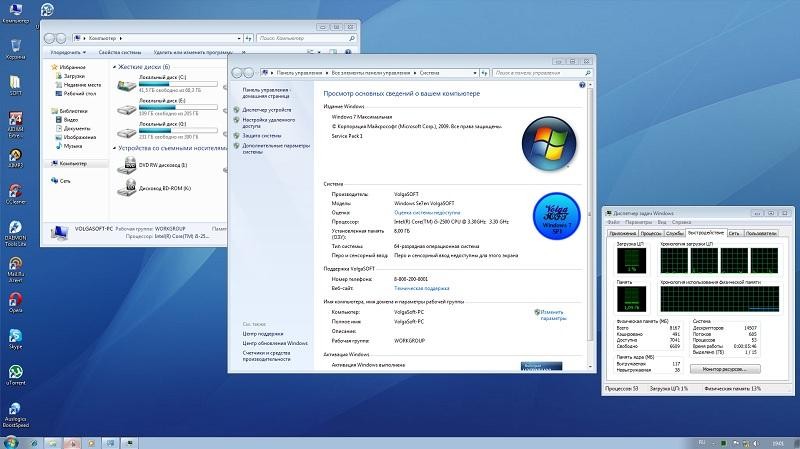Open Настройка удаленного доступа link
The width and height of the screenshot is (800, 449).
click(268, 123)
